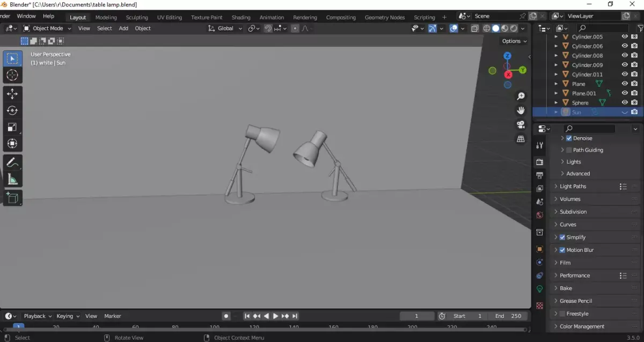Hide the Sphere object in viewport
Image resolution: width=644 pixels, height=342 pixels.
coord(625,102)
